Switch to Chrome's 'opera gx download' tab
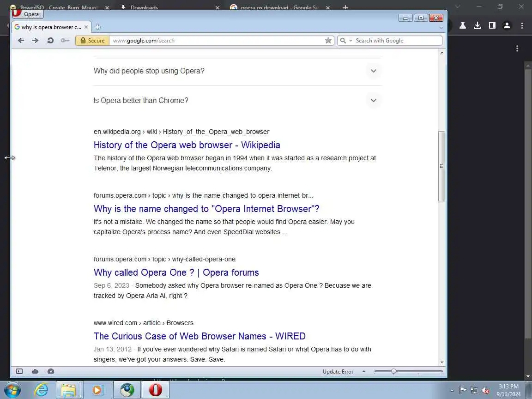The image size is (532, 399). tap(280, 7)
